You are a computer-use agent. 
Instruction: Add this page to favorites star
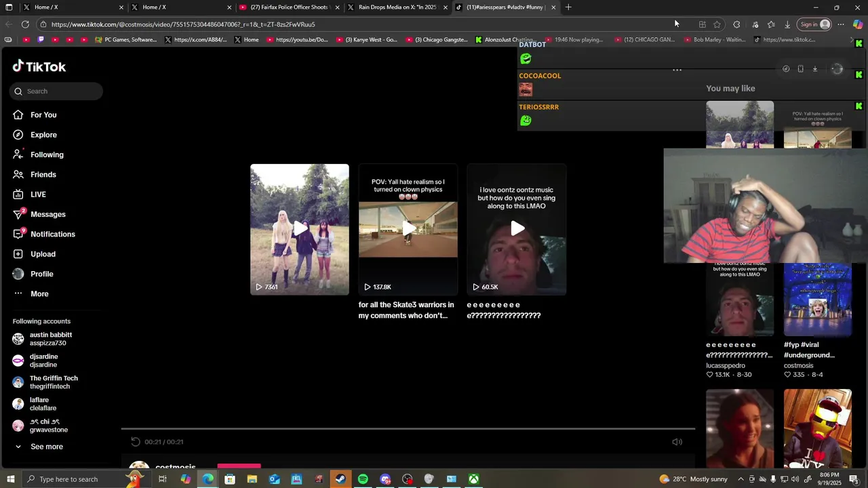click(x=717, y=24)
